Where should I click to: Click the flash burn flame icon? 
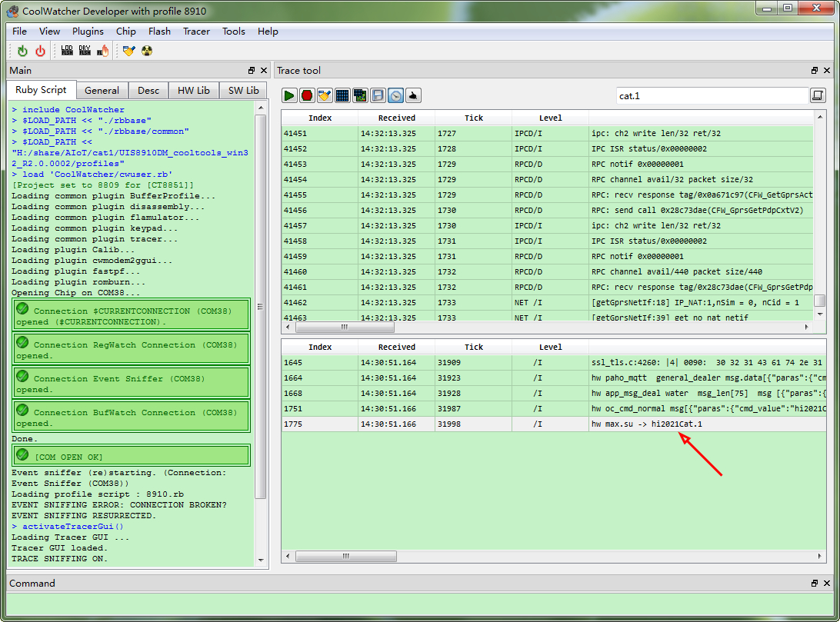(102, 51)
